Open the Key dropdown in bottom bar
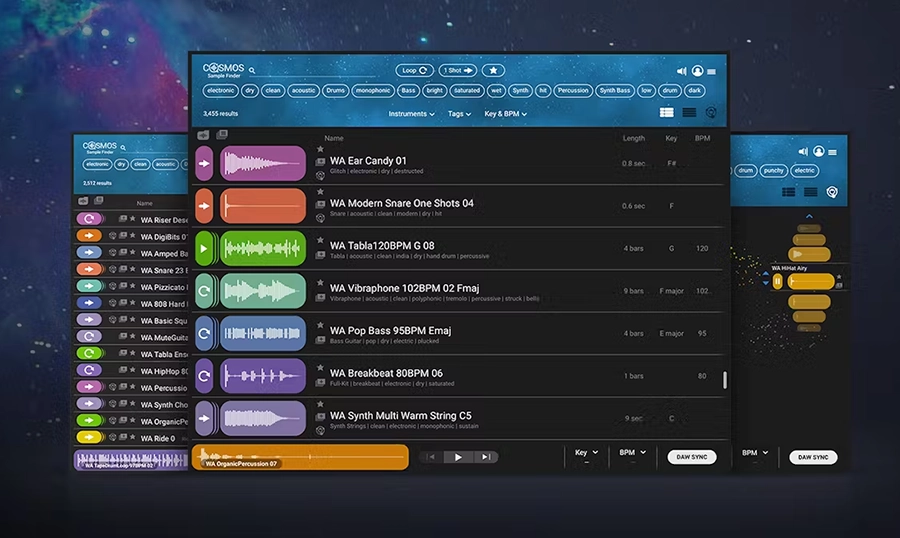Screen dimensions: 900x538 click(586, 452)
